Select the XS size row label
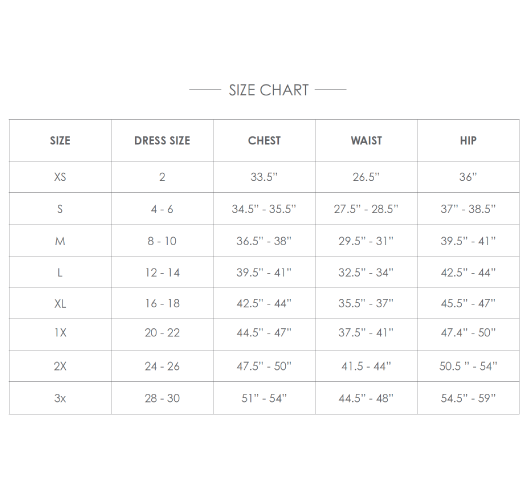The width and height of the screenshot is (530, 500). point(60,177)
